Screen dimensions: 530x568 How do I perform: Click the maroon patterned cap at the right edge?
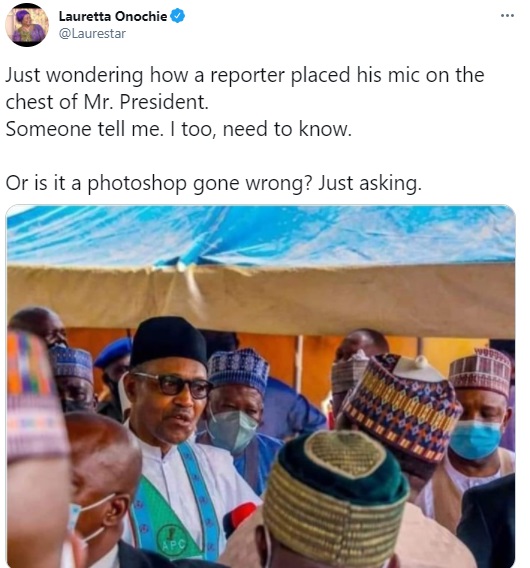point(480,372)
